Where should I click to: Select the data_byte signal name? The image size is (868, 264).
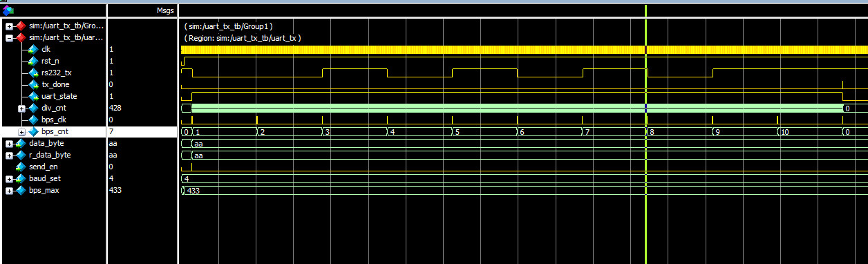click(x=46, y=143)
